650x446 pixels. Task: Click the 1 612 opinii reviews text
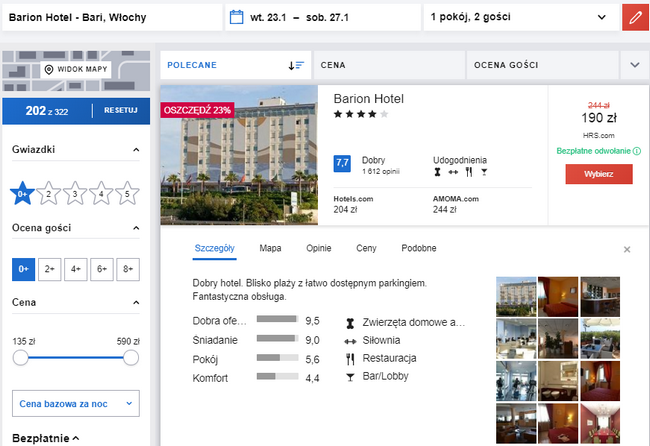[381, 172]
